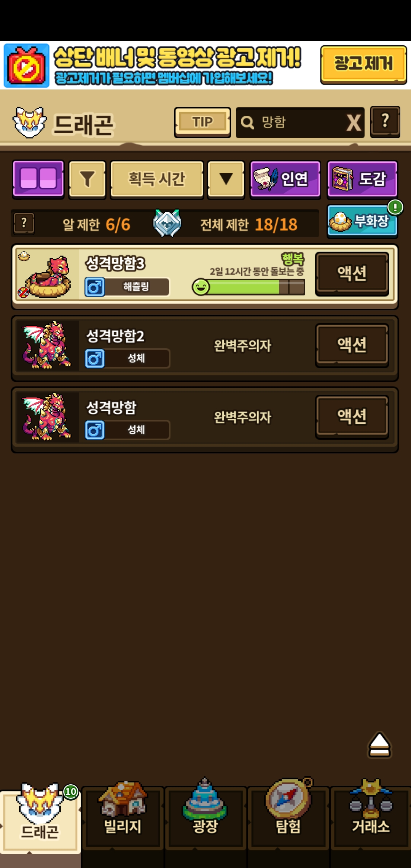The height and width of the screenshot is (868, 411).
Task: Clear the 망함 search with X
Action: click(354, 123)
